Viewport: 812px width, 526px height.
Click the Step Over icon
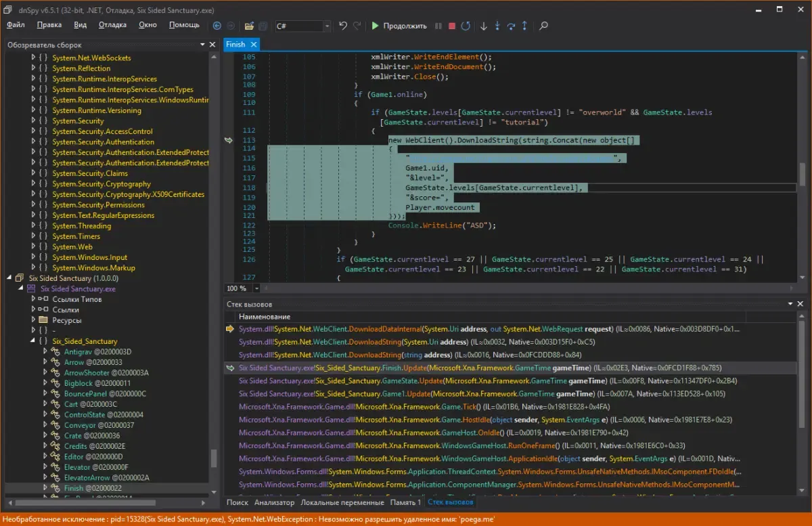[511, 26]
